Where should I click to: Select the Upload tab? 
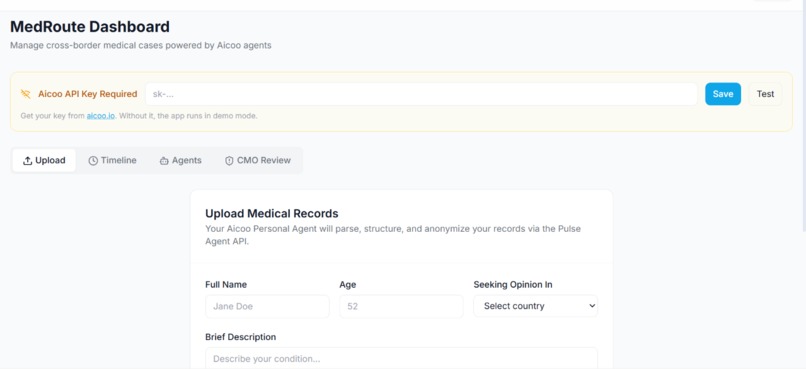pyautogui.click(x=44, y=160)
